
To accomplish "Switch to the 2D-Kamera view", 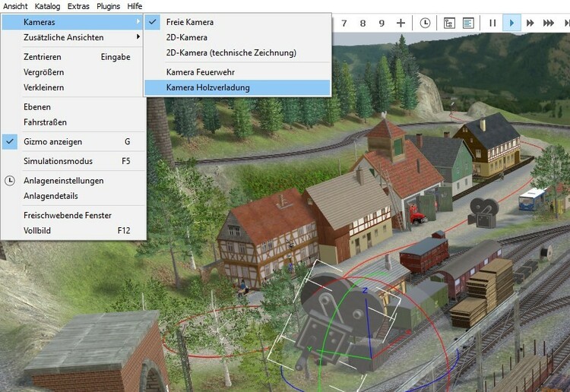I will 187,37.
